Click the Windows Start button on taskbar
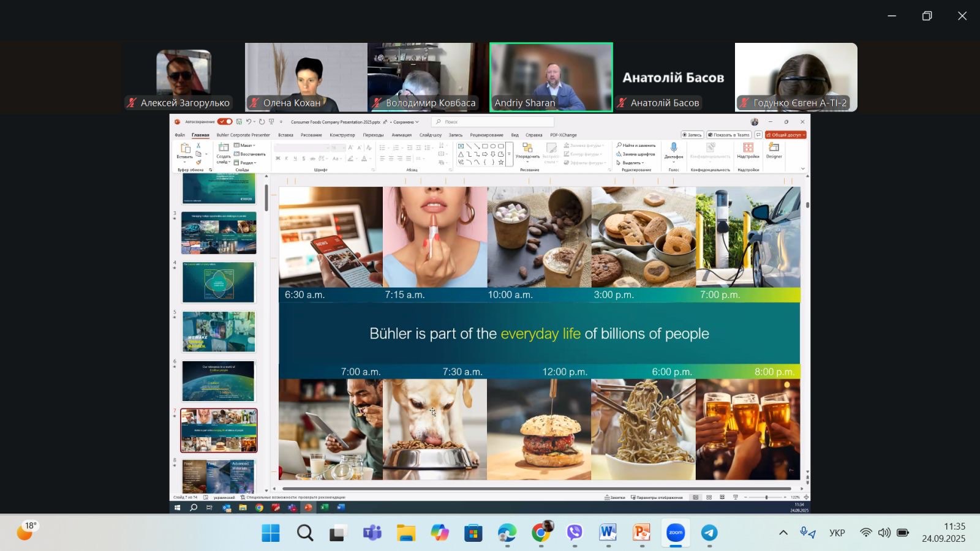Image resolution: width=980 pixels, height=551 pixels. (x=271, y=533)
